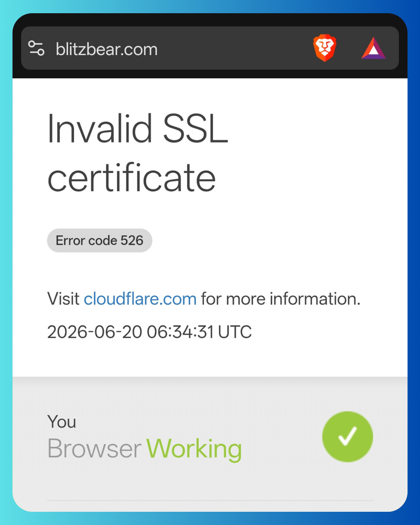Open Brave Rewards triangle icon

click(x=373, y=48)
